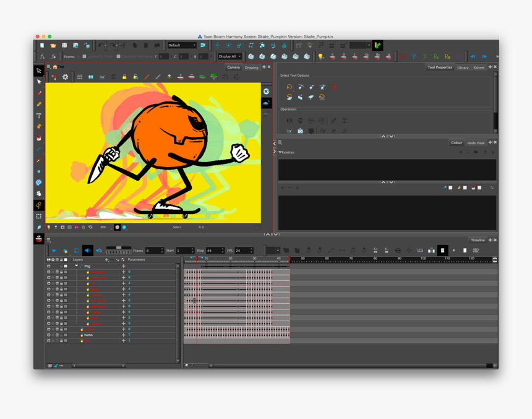The width and height of the screenshot is (532, 419).
Task: Select the Brush tool
Action: [39, 93]
